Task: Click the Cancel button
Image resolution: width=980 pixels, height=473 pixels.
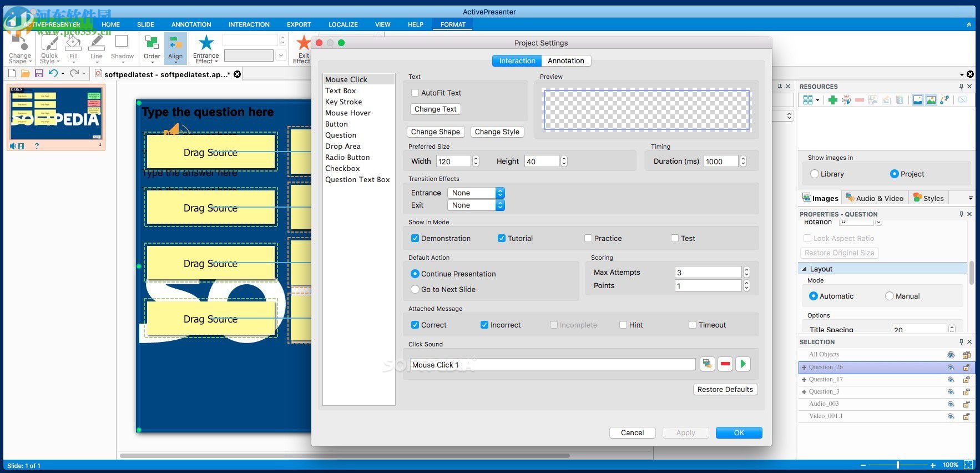Action: (x=633, y=432)
